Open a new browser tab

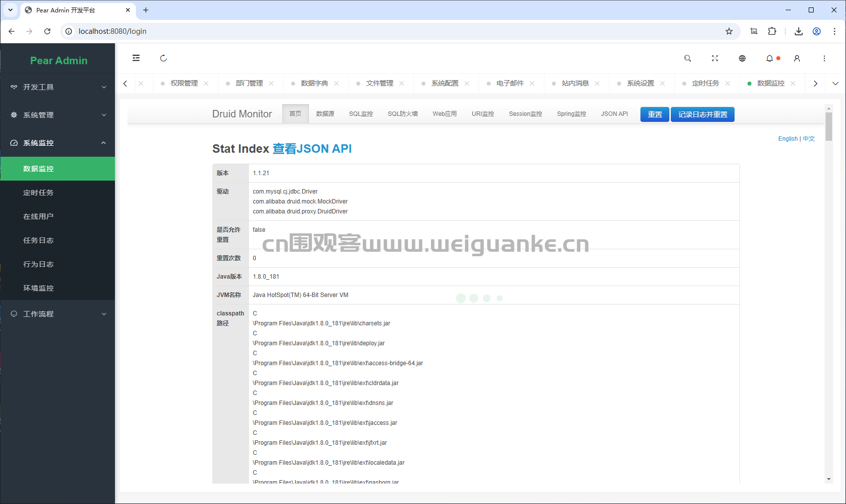(146, 10)
